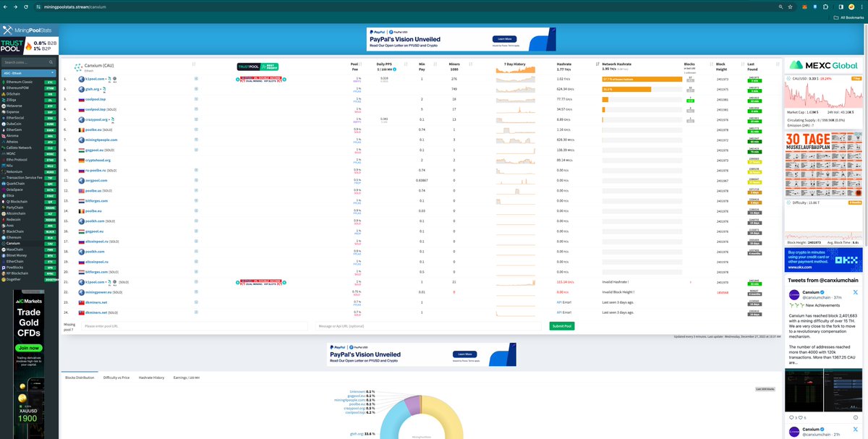Click the Message or API URL field
Viewport: 868px width, 439px height.
[x=430, y=326]
